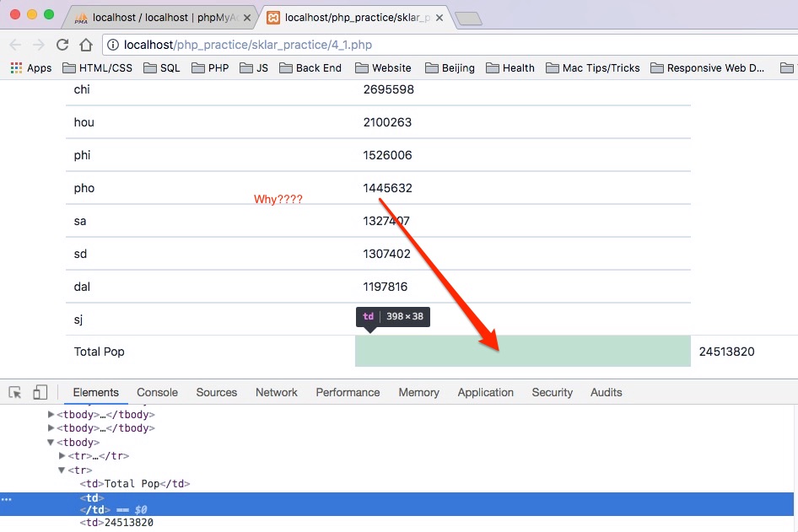798x532 pixels.
Task: Toggle the device toolbar in DevTools
Action: (40, 391)
